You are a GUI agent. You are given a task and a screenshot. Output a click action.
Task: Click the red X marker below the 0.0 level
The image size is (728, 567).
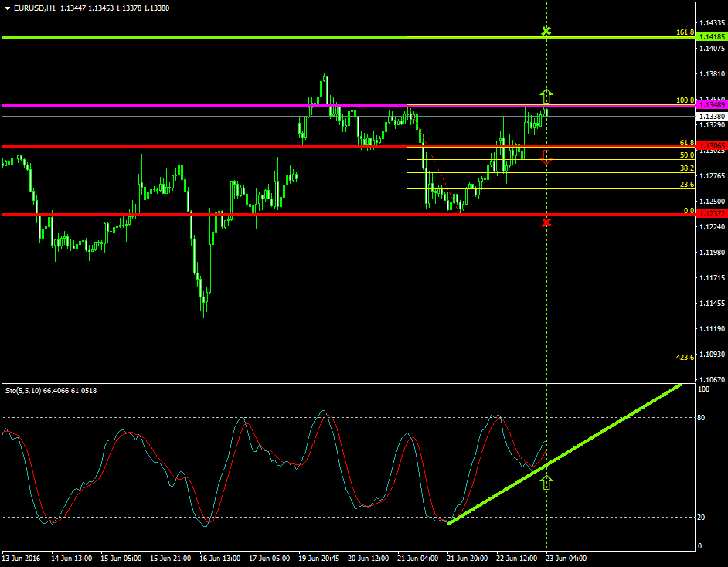coord(546,222)
